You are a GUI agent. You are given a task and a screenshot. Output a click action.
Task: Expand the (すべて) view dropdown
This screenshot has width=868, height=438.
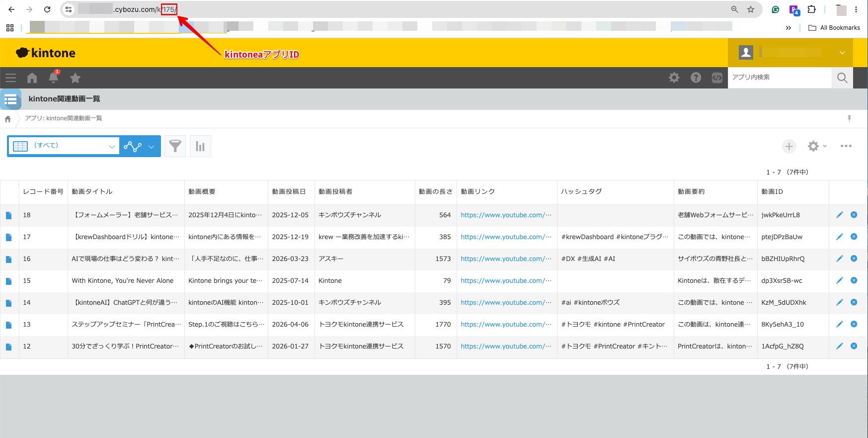click(x=64, y=146)
